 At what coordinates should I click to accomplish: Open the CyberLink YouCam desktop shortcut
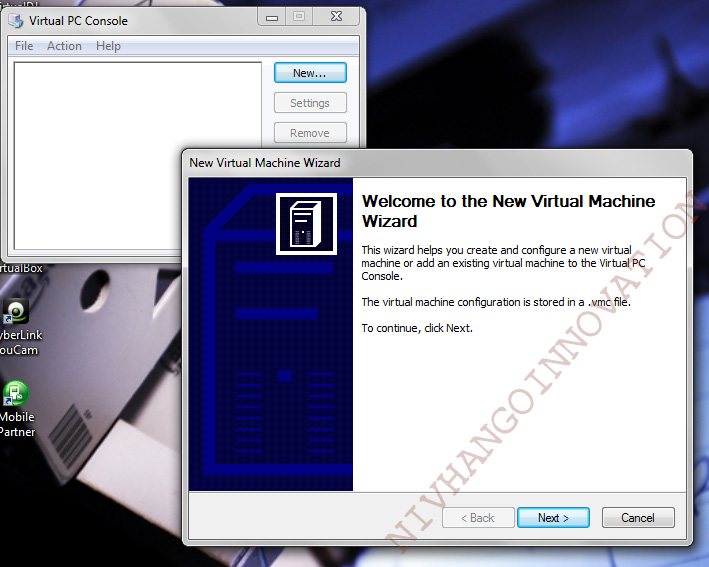point(17,326)
